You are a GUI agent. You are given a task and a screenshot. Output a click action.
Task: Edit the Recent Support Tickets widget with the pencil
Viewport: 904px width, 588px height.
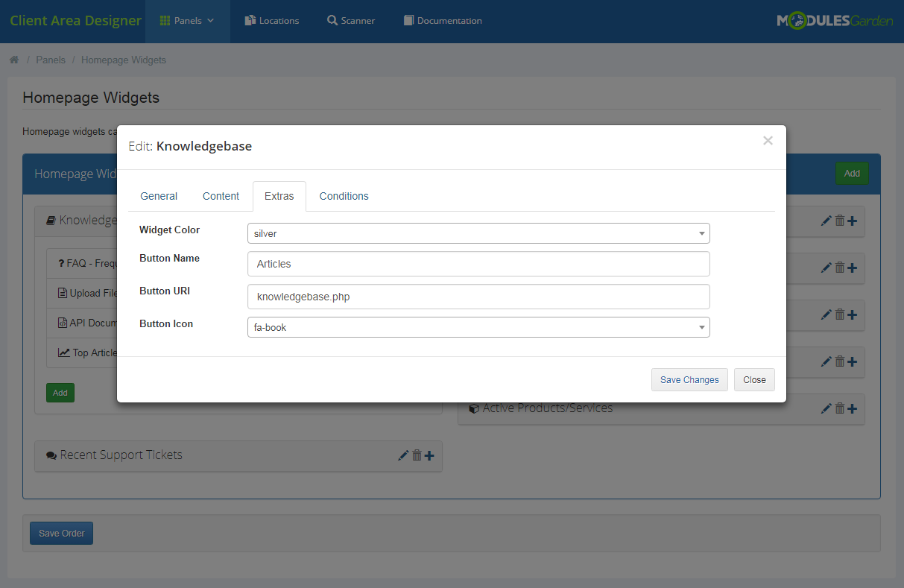[403, 455]
